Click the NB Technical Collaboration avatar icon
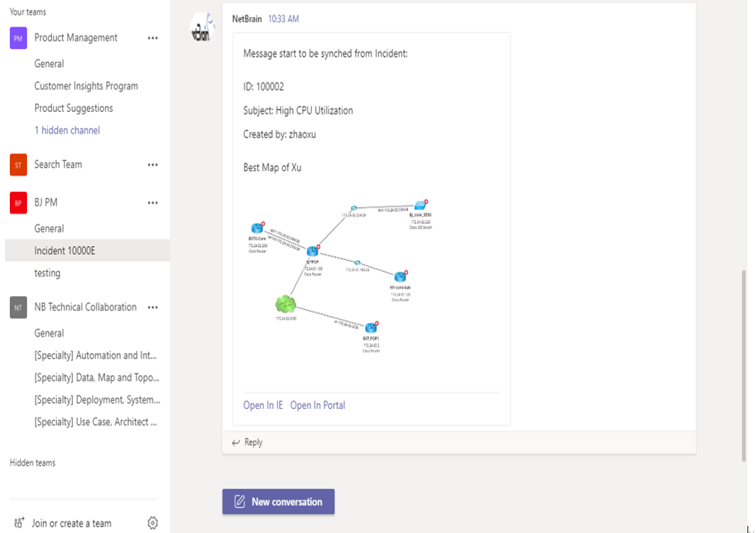The image size is (756, 533). [18, 308]
